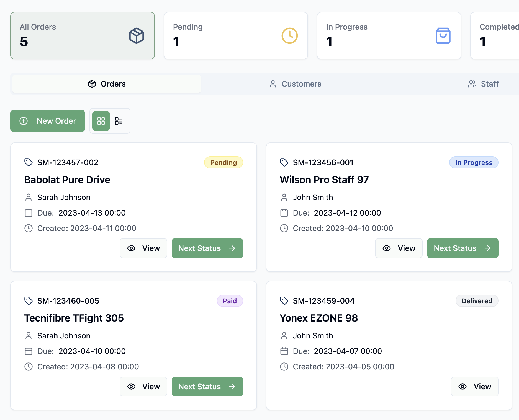Viewport: 519px width, 420px height.
Task: Open the Babolat Pure Drive order title
Action: (67, 180)
